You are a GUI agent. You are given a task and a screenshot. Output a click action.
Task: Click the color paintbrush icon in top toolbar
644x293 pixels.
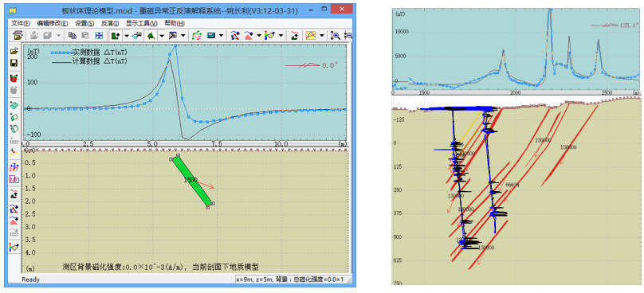tap(269, 35)
